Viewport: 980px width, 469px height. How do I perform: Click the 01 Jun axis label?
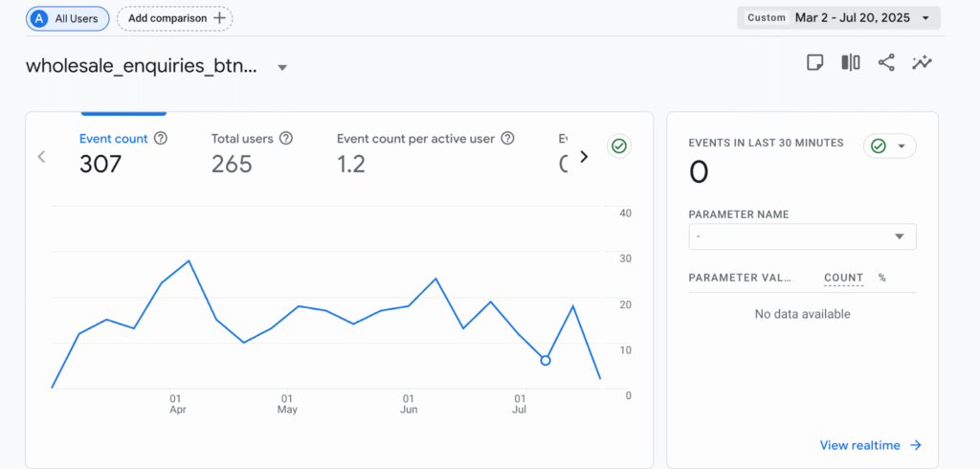[x=408, y=404]
